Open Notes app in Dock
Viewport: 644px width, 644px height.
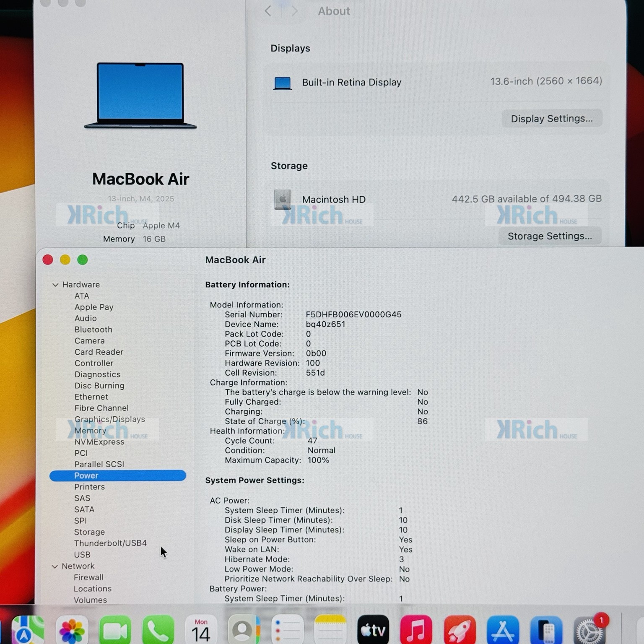coord(330,629)
